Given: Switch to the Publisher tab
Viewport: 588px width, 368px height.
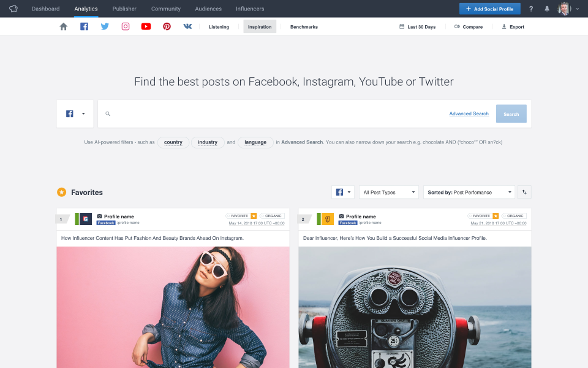Looking at the screenshot, I should click(x=124, y=9).
